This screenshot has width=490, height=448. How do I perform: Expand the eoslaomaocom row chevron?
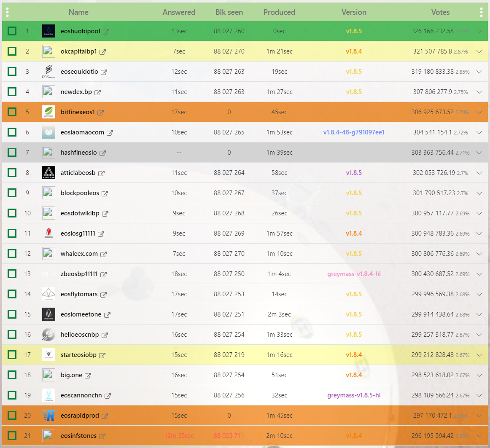(479, 132)
